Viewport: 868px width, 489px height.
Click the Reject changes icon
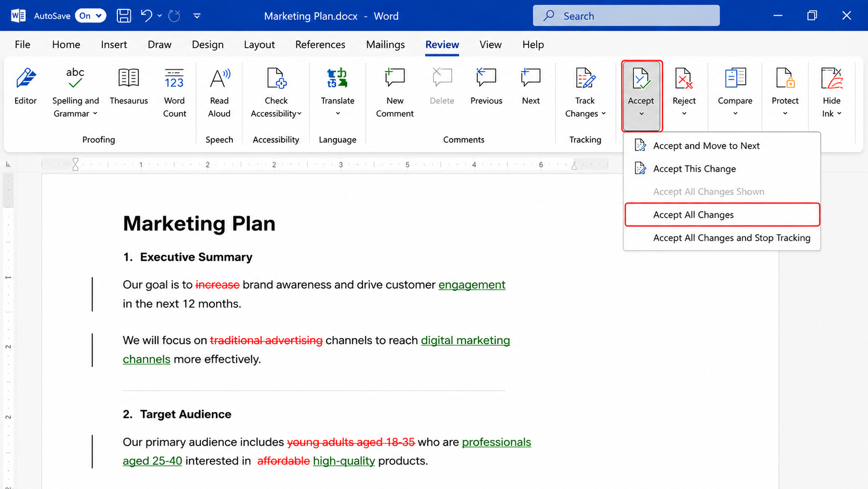click(684, 78)
